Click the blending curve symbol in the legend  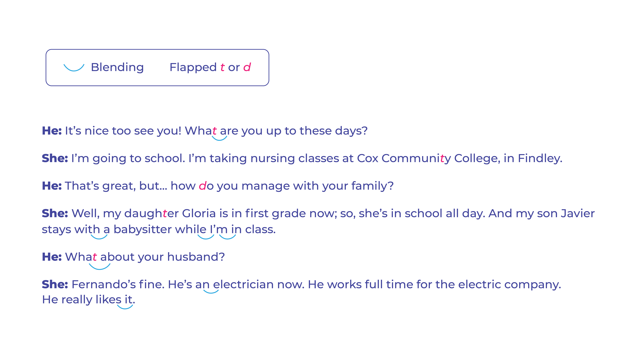tap(74, 68)
